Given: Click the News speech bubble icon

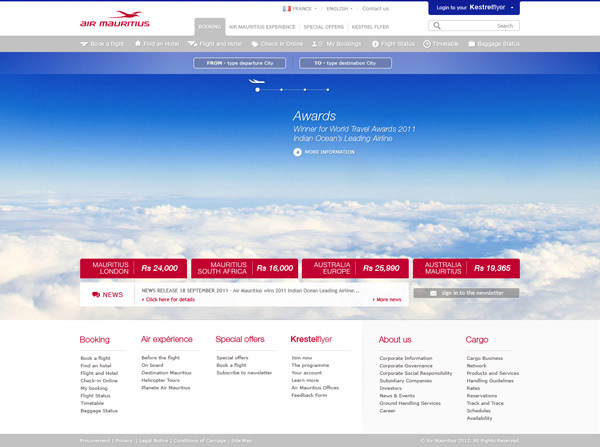Looking at the screenshot, I should click(96, 294).
